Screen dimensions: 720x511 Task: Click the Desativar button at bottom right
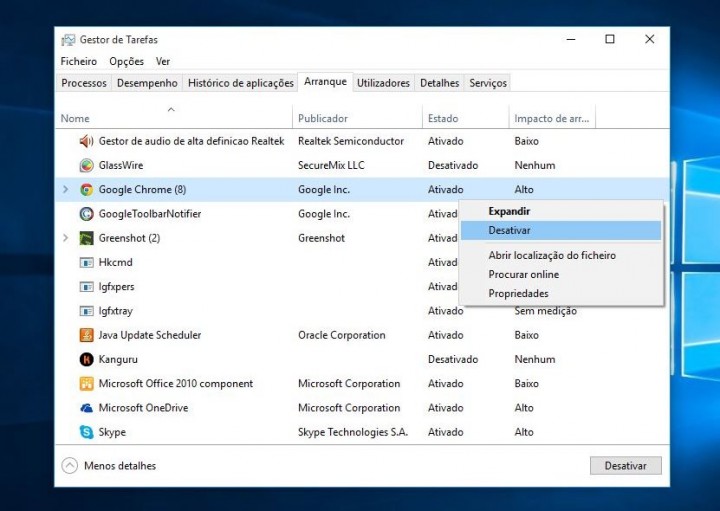pyautogui.click(x=625, y=466)
